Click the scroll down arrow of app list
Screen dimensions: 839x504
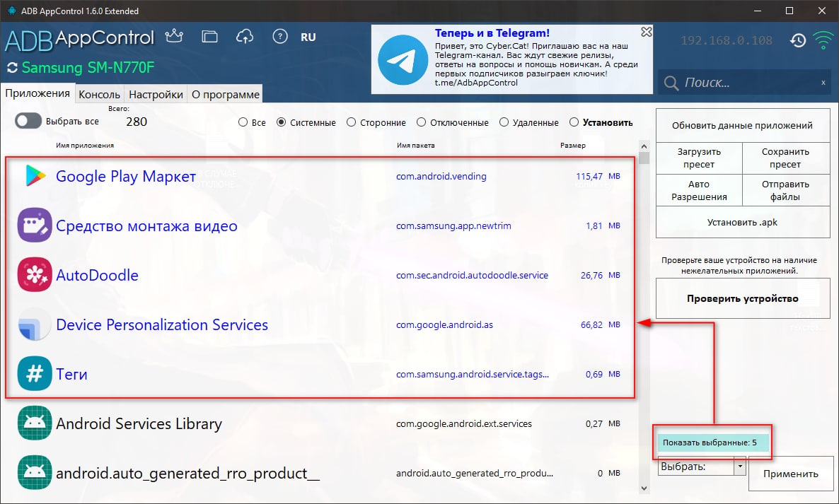pos(644,488)
